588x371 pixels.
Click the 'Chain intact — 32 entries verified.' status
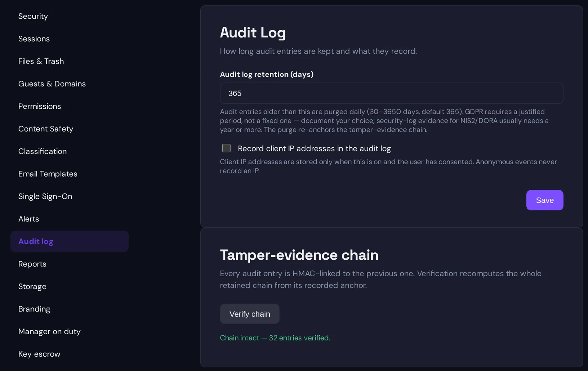pos(275,338)
